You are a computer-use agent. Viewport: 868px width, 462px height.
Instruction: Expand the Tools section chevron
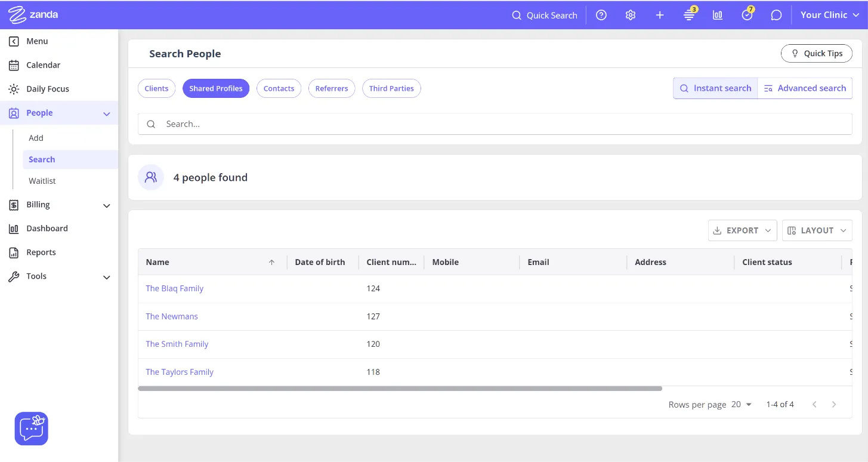click(x=107, y=277)
